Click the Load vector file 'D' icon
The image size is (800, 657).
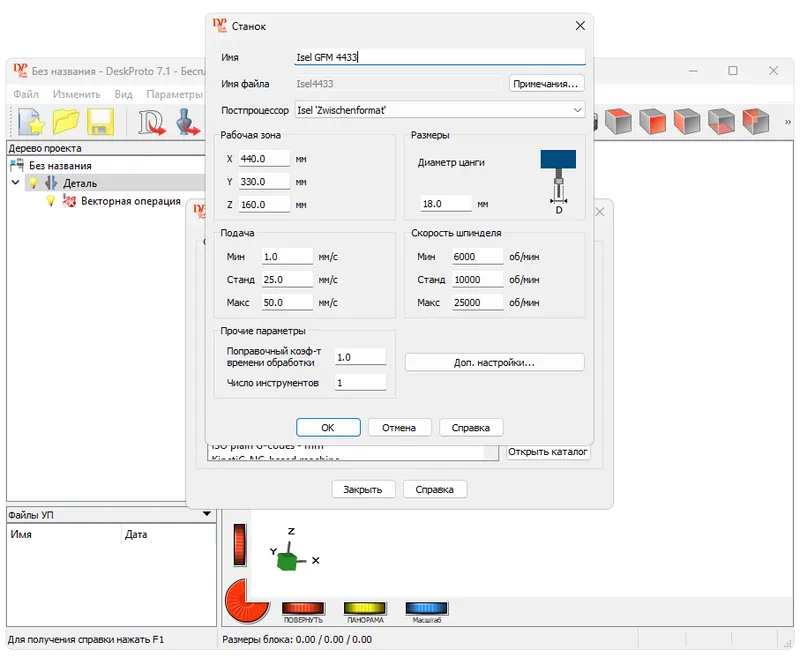tap(152, 122)
